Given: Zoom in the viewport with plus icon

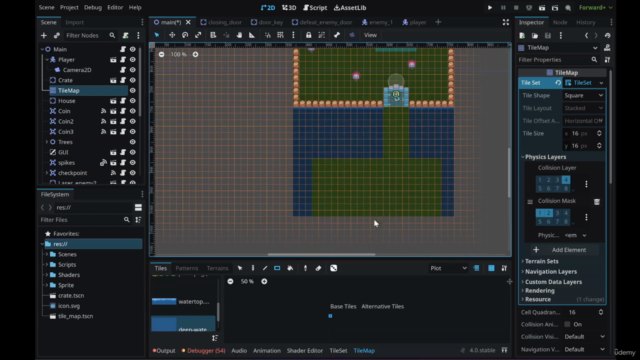Looking at the screenshot, I should [196, 54].
